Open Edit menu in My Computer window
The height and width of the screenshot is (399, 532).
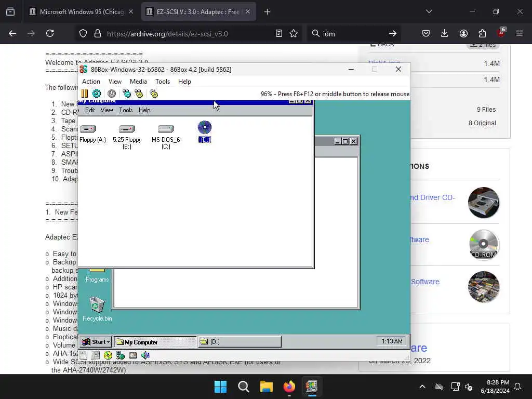(90, 110)
